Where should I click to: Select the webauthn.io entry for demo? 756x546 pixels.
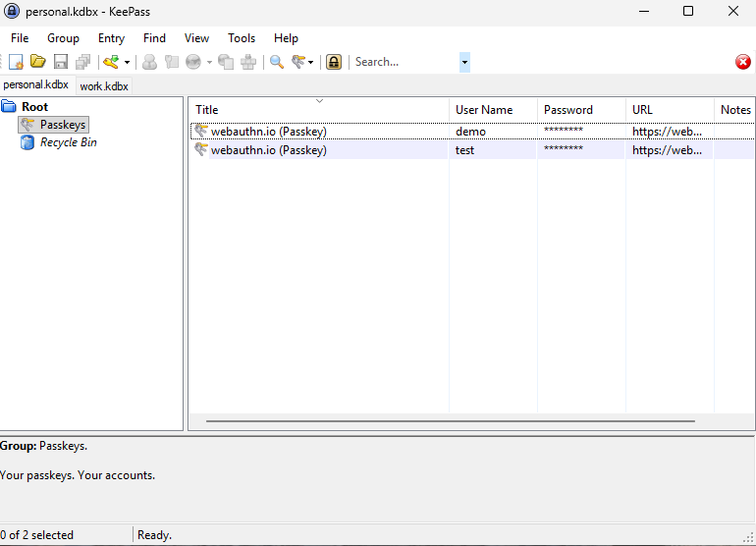point(472,132)
